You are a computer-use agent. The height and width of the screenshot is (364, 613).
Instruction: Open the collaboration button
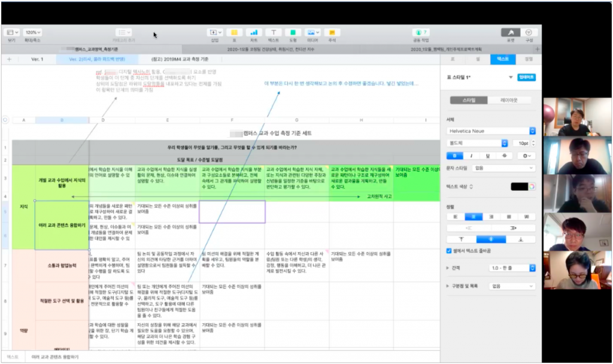point(421,32)
